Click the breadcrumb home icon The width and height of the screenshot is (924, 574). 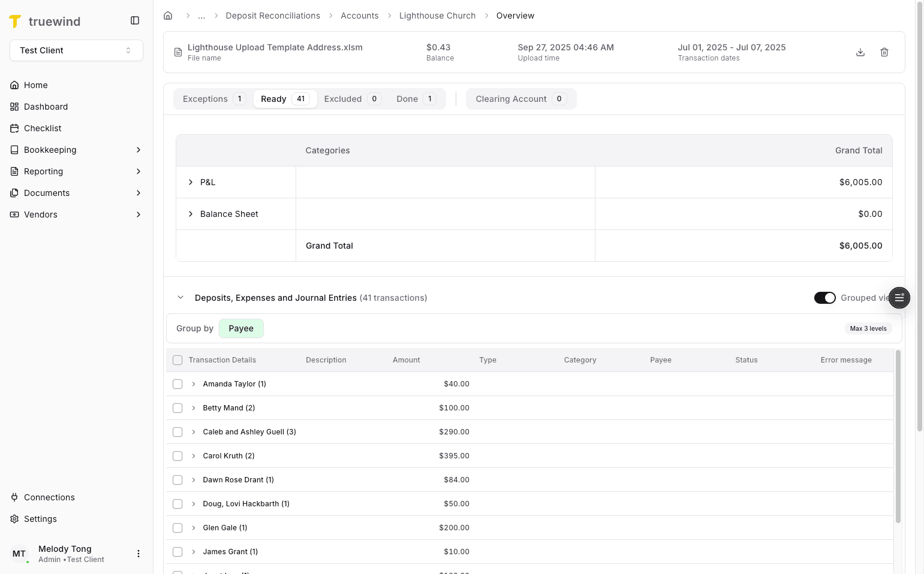click(168, 16)
